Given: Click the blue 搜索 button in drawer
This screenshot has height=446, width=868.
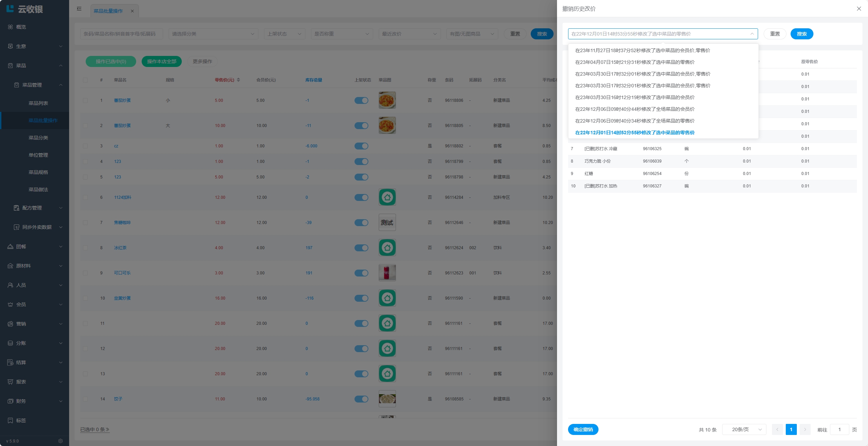Looking at the screenshot, I should tap(802, 34).
